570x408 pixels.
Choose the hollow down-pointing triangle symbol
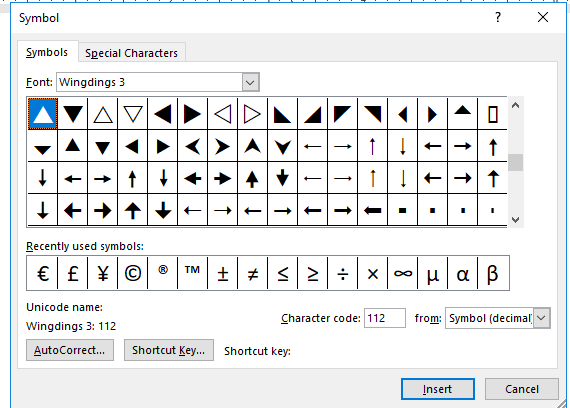(133, 114)
